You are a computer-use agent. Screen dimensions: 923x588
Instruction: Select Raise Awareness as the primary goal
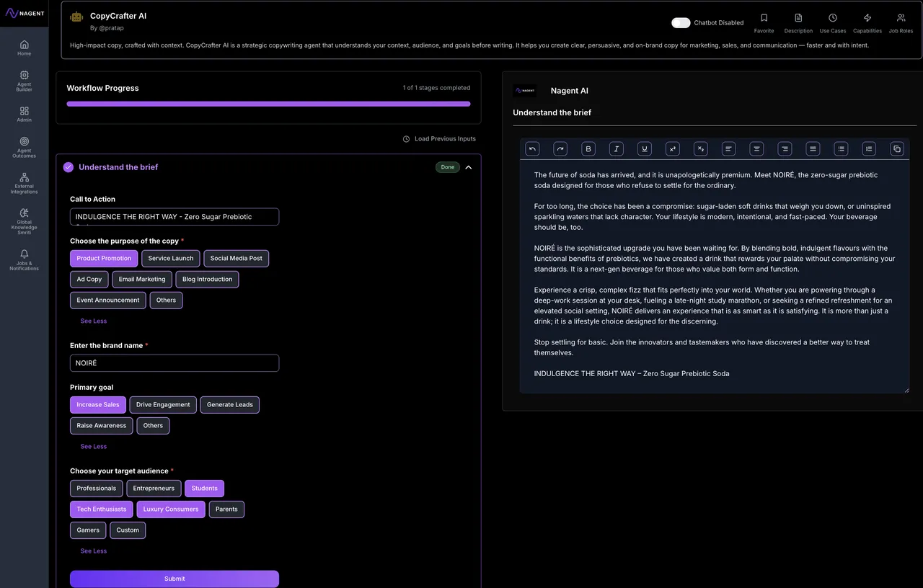point(102,426)
